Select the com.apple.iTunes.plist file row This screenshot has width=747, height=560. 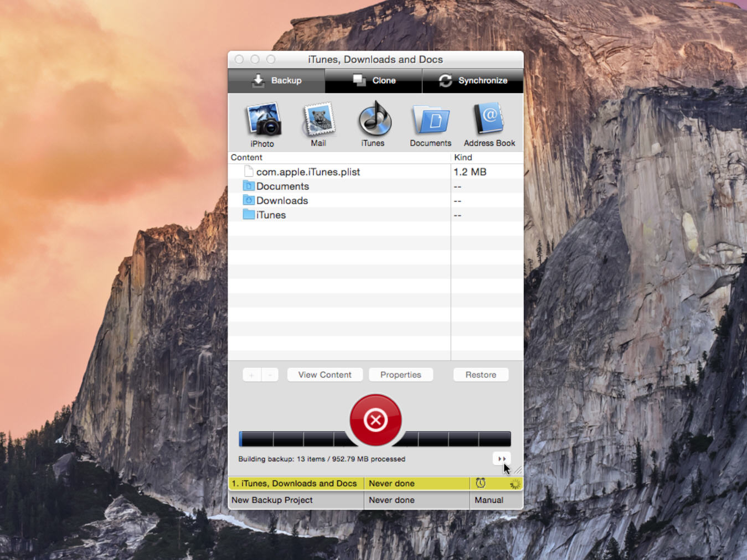coord(375,172)
